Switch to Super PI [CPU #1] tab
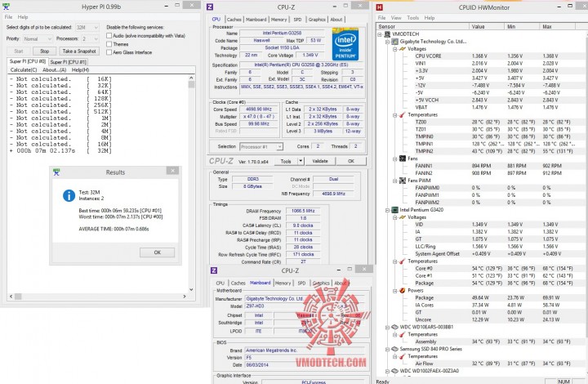 pyautogui.click(x=69, y=62)
